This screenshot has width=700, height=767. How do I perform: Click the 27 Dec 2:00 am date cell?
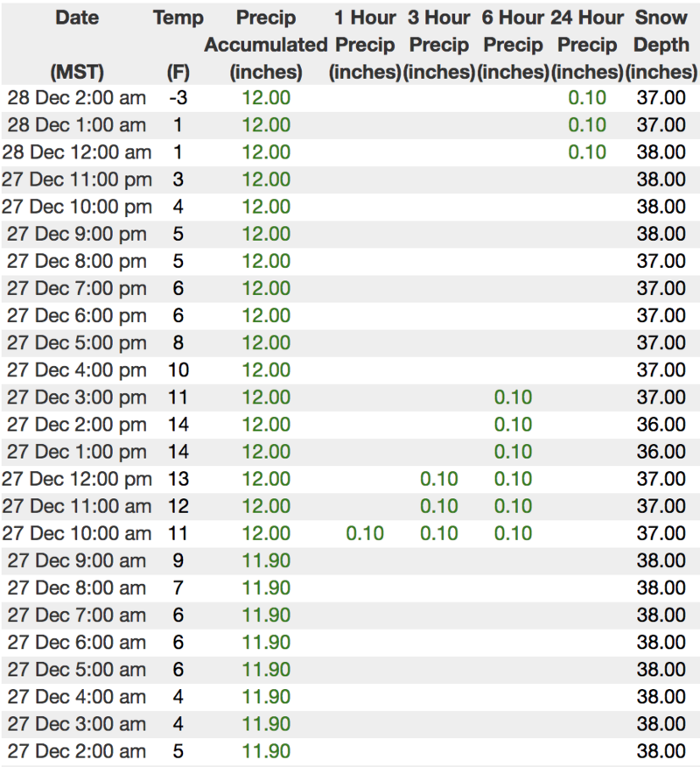point(76,751)
